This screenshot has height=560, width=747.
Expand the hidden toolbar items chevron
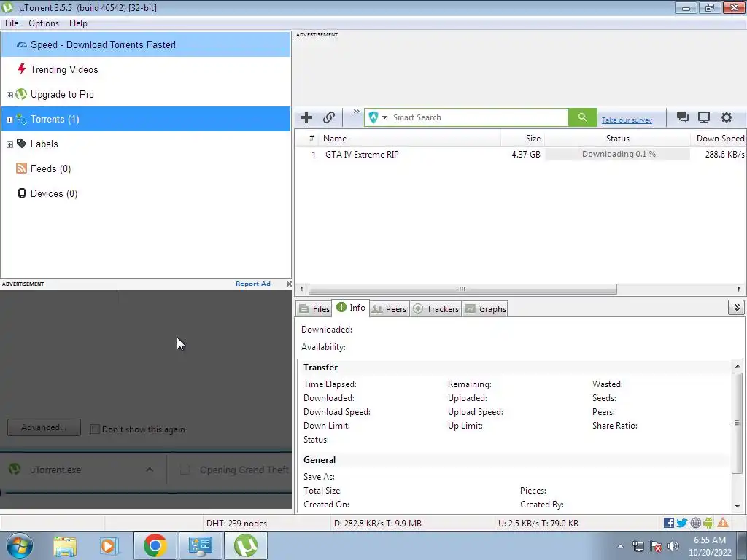coord(356,112)
